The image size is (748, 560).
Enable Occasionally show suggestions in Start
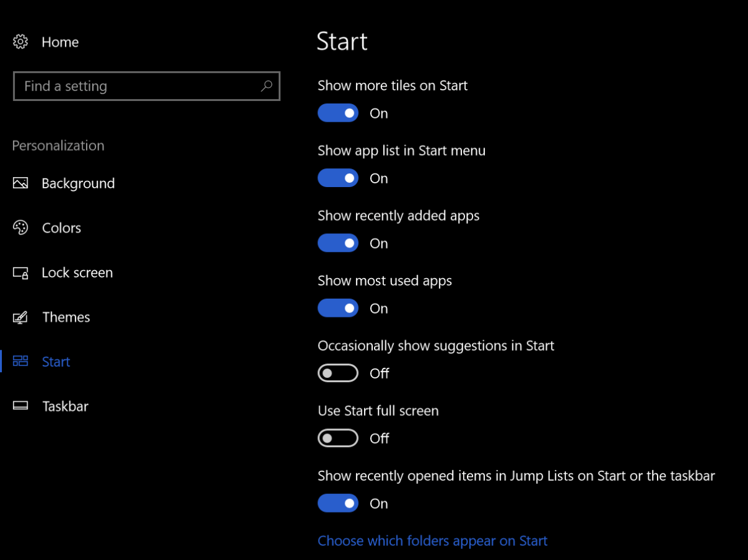point(338,373)
